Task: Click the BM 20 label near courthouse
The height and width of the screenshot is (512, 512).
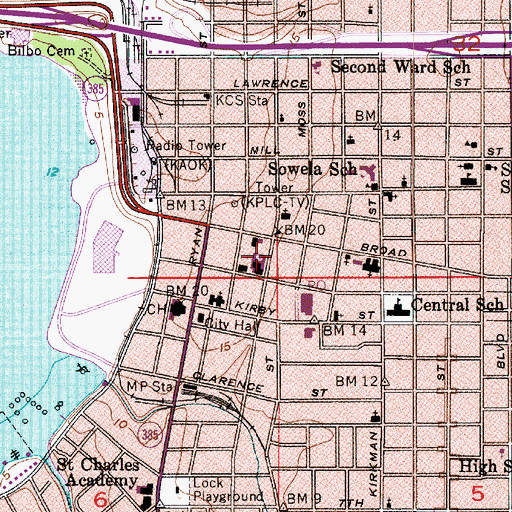Action: (187, 291)
